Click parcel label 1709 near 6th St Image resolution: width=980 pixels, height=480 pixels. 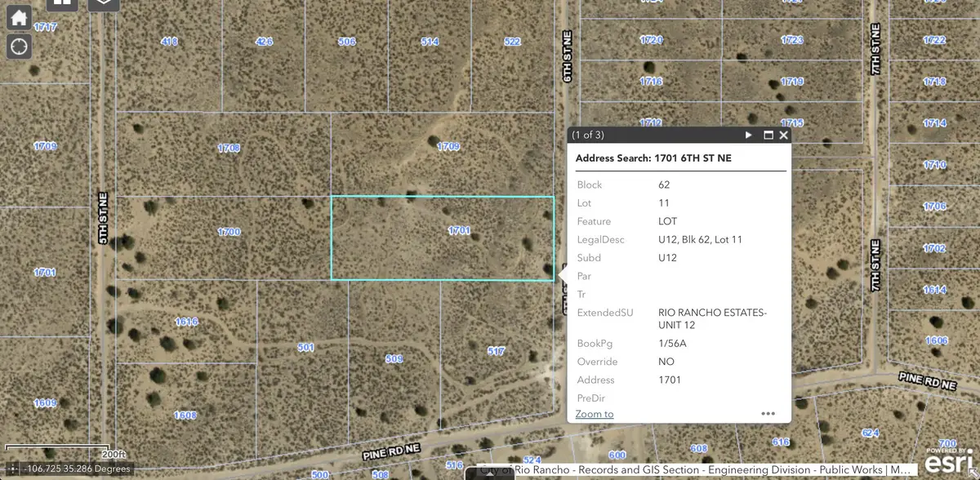448,147
